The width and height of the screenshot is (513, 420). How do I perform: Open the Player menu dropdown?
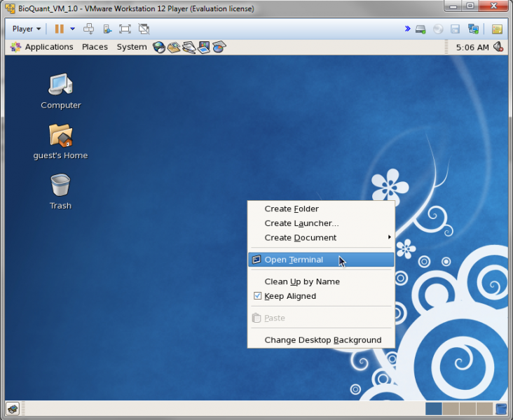coord(27,29)
